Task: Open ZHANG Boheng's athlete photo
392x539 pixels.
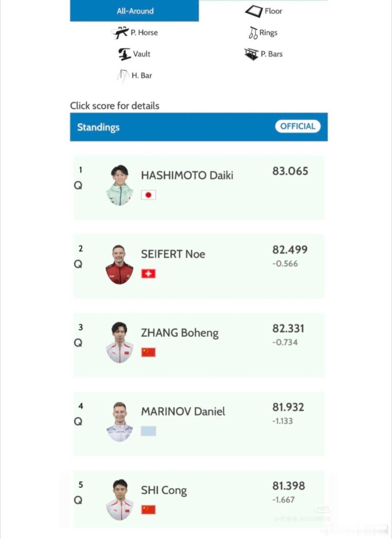Action: click(119, 343)
